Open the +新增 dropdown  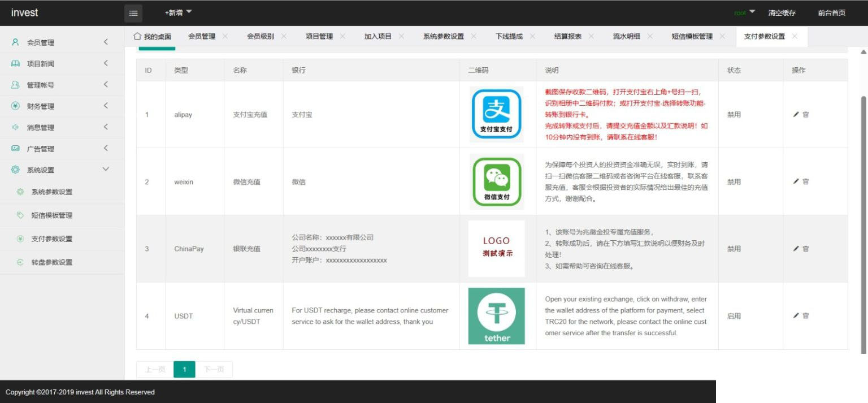coord(178,12)
